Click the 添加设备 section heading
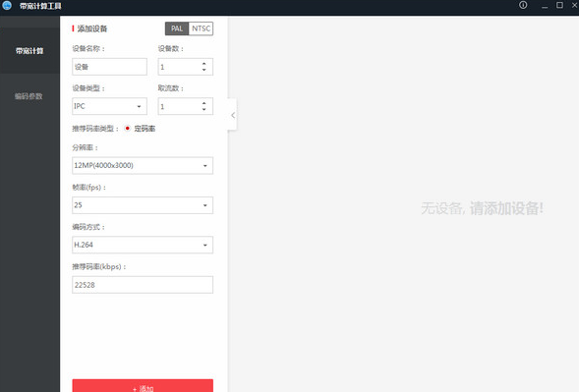Image resolution: width=579 pixels, height=392 pixels. tap(92, 28)
